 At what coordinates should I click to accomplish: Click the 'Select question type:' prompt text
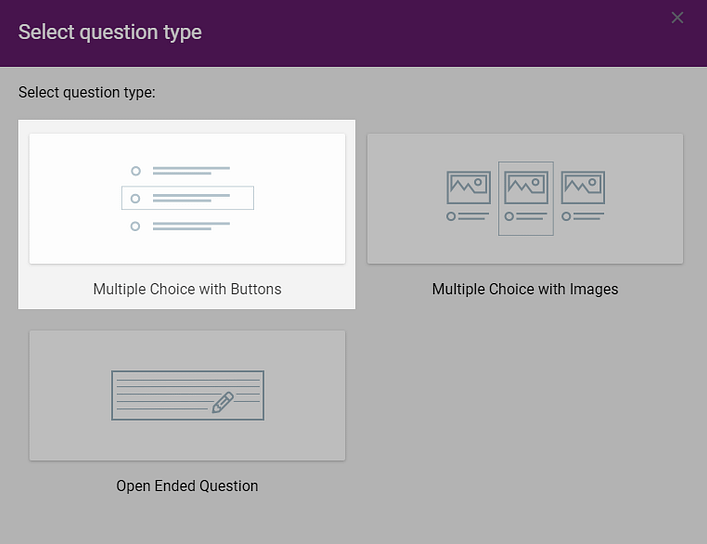coord(87,93)
